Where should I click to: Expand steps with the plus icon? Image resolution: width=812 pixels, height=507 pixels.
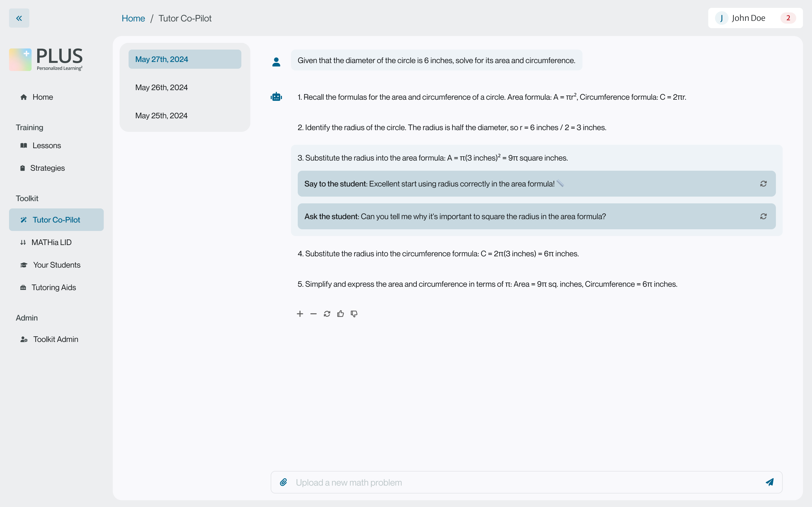[300, 314]
